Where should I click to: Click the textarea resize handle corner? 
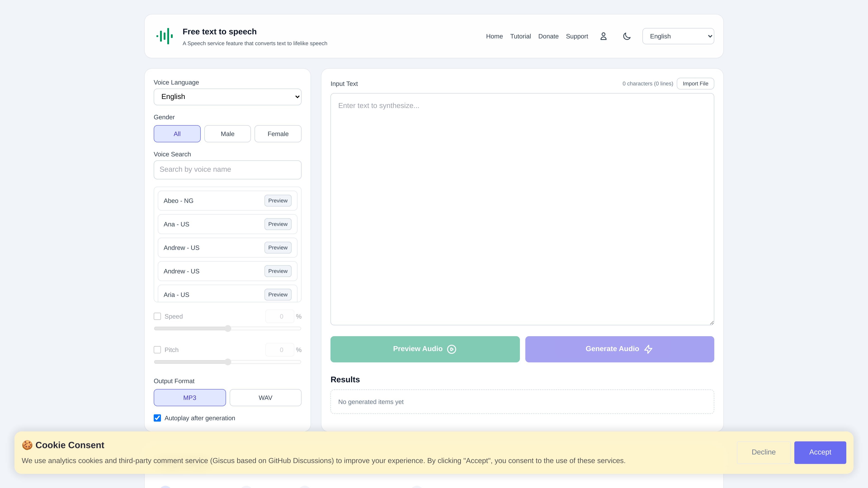pyautogui.click(x=711, y=323)
